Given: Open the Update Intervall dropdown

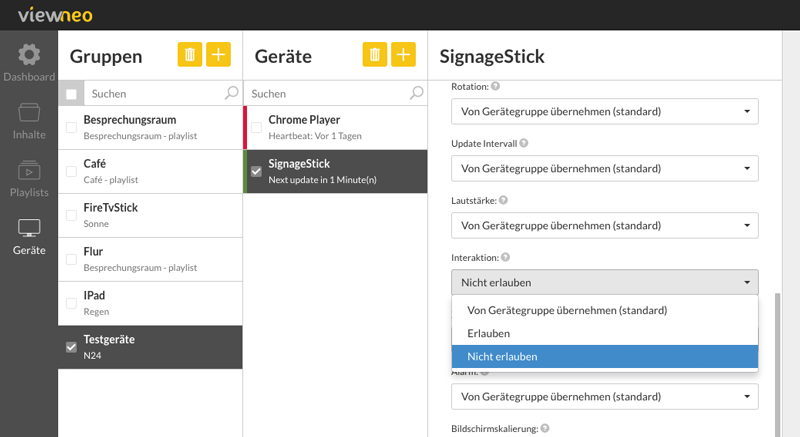Looking at the screenshot, I should 605,168.
